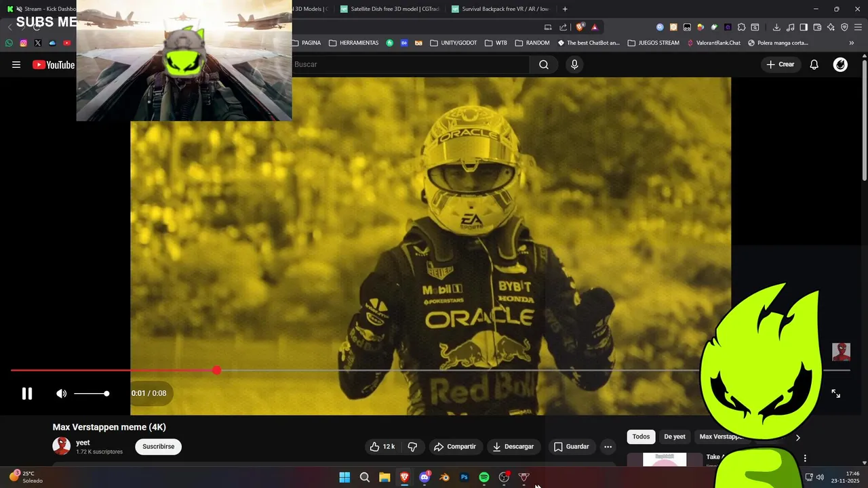Click the yeet channel avatar
868x488 pixels.
pos(62,446)
